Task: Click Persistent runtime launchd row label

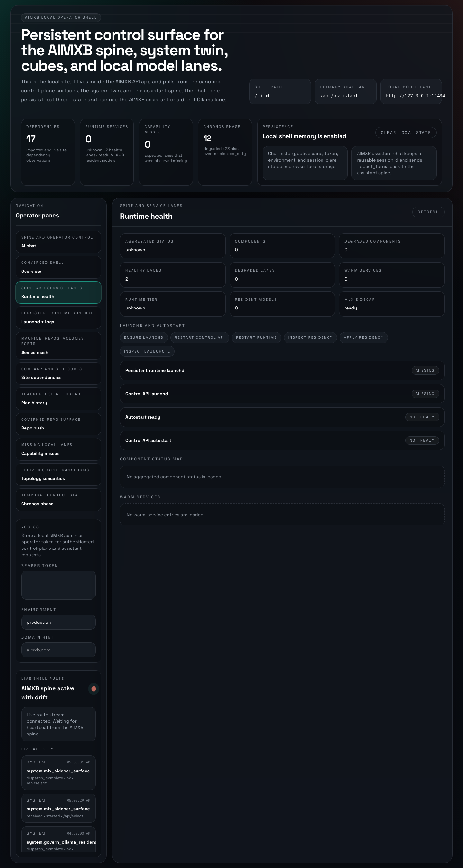Action: [155, 370]
